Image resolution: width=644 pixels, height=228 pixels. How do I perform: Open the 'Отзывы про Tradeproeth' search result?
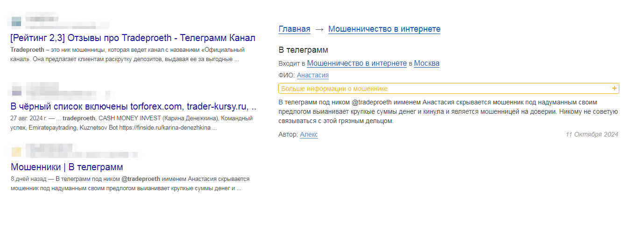click(133, 38)
